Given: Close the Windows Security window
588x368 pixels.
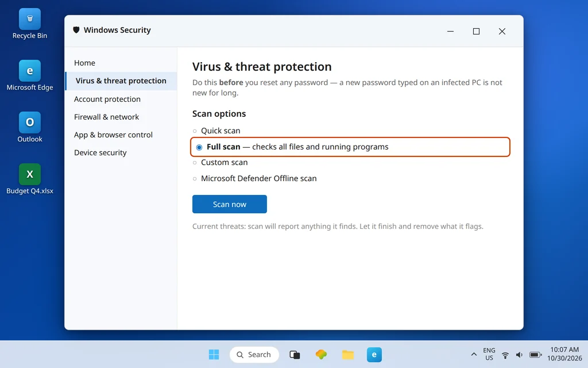Looking at the screenshot, I should (x=502, y=31).
